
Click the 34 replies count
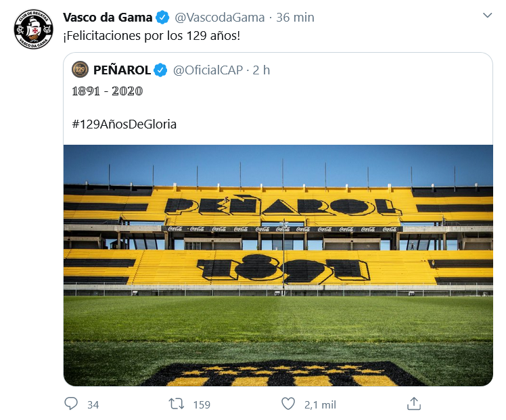(x=93, y=404)
